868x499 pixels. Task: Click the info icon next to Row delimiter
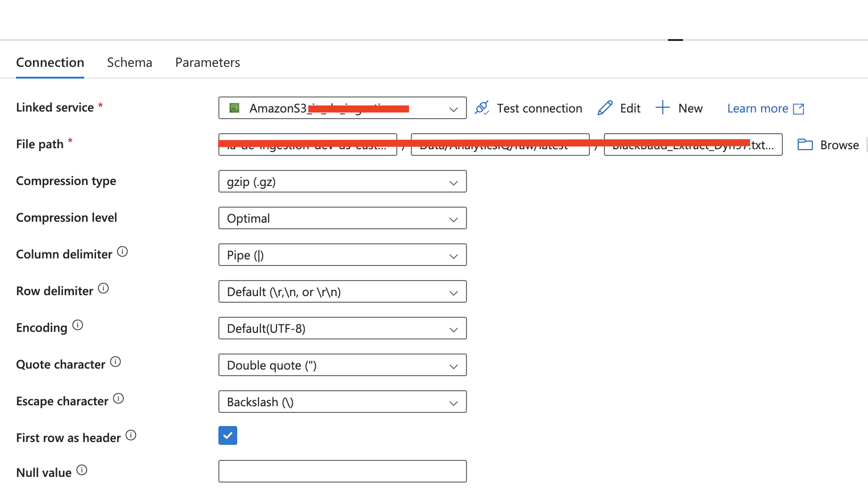tap(104, 288)
